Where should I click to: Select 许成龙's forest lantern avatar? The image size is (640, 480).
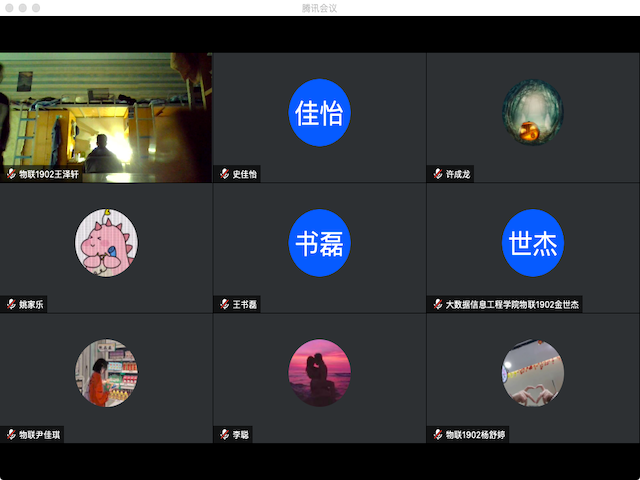pos(533,112)
